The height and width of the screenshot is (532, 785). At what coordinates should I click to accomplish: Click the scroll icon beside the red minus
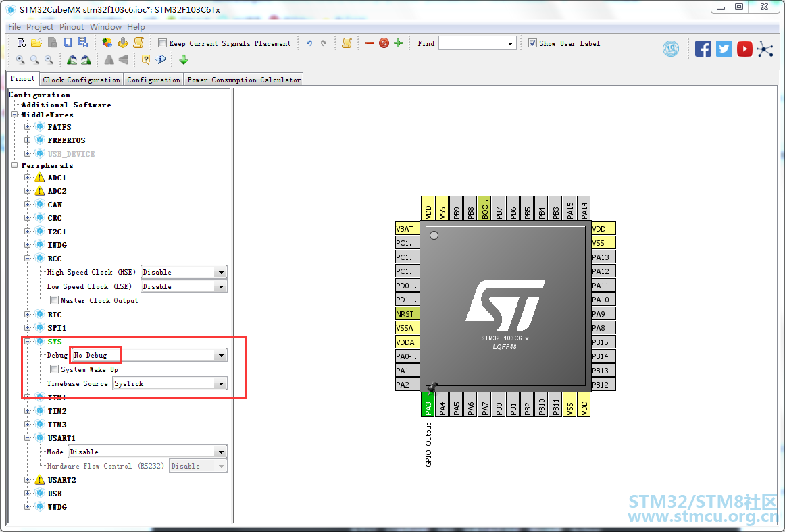pos(347,43)
